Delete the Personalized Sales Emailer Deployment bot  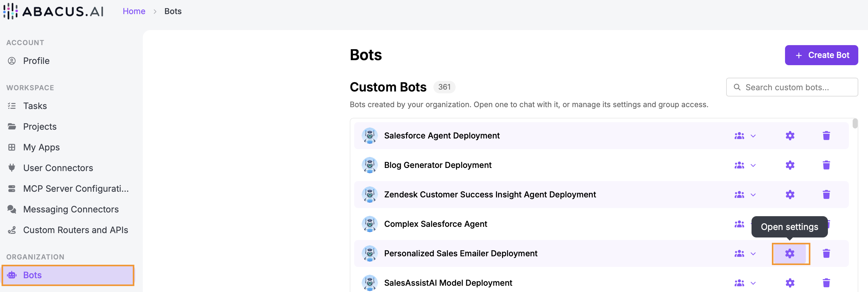826,253
